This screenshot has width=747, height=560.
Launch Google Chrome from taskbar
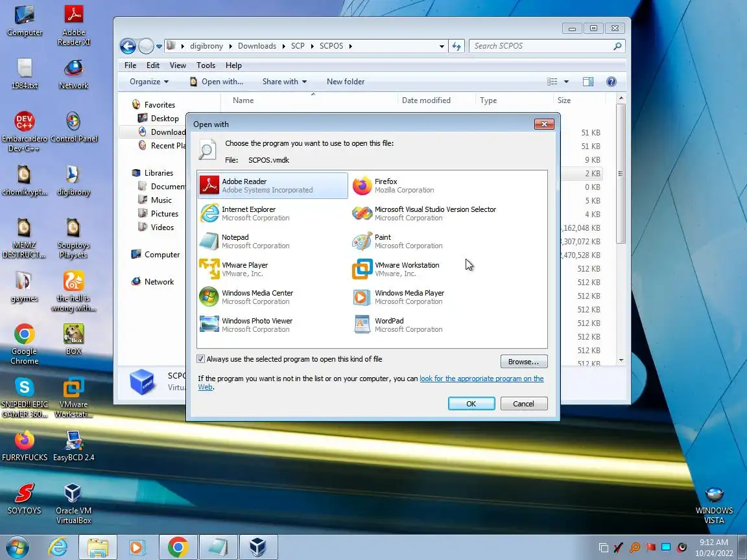pyautogui.click(x=178, y=548)
